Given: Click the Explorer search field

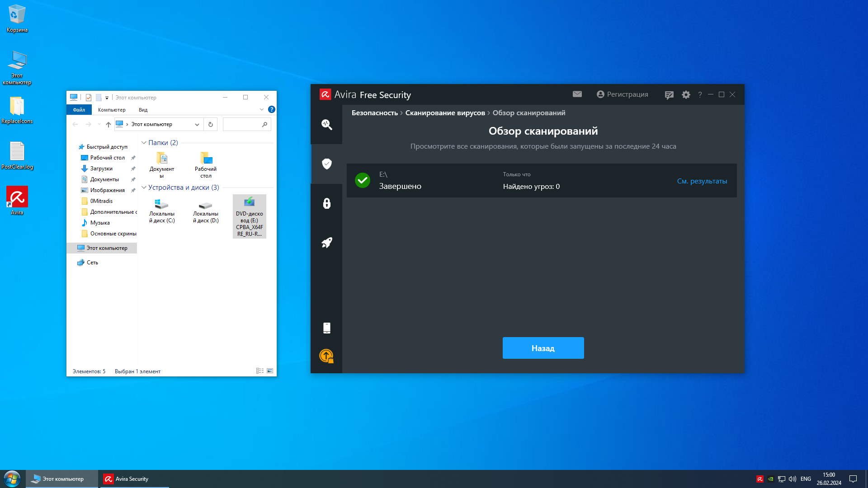Looking at the screenshot, I should [x=242, y=124].
